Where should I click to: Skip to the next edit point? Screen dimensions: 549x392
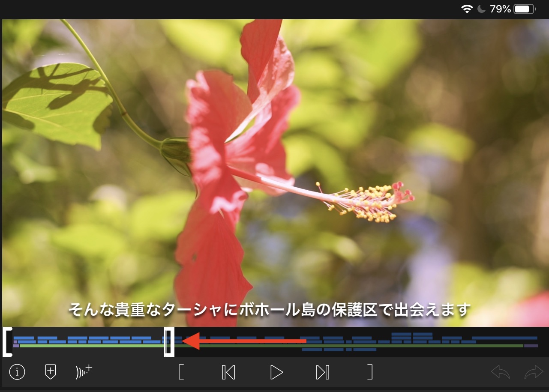point(323,372)
